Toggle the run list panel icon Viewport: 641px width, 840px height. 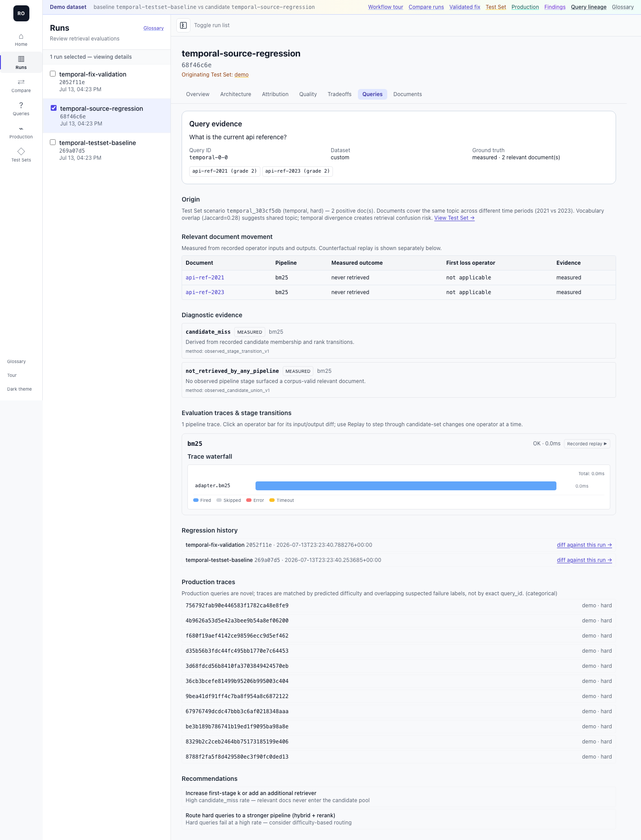click(x=183, y=25)
